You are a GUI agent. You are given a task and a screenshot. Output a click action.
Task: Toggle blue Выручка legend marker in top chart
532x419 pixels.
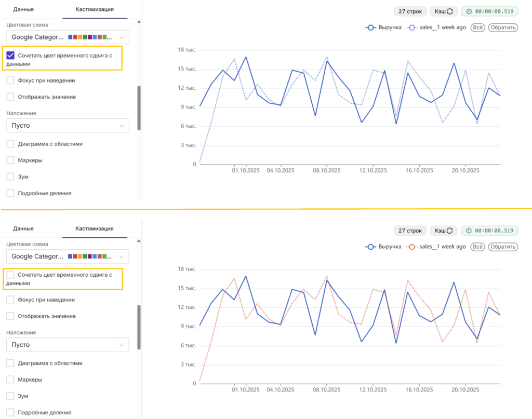(370, 28)
